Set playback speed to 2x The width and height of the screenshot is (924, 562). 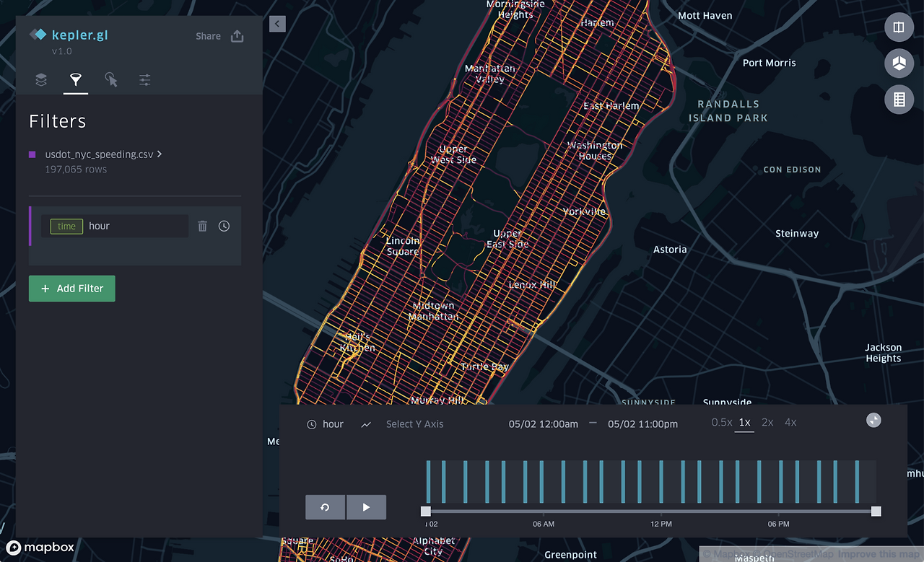767,423
